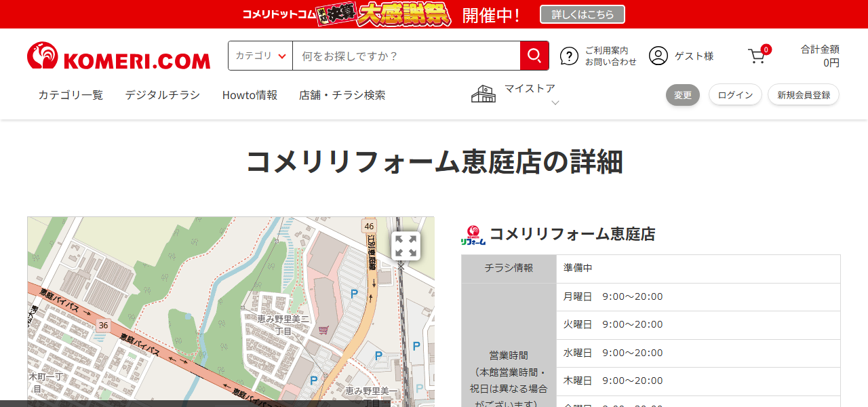Click the 月曜日 9:00～20:00 row
This screenshot has height=407, width=868.
pyautogui.click(x=698, y=296)
